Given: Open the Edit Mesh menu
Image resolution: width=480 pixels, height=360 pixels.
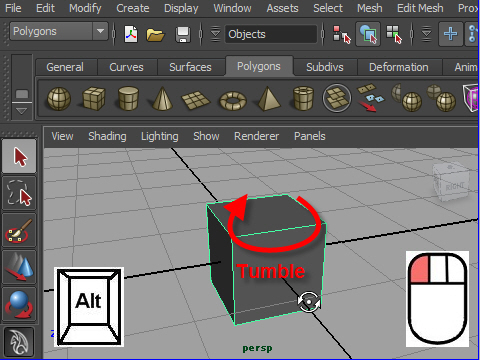Looking at the screenshot, I should coord(420,8).
